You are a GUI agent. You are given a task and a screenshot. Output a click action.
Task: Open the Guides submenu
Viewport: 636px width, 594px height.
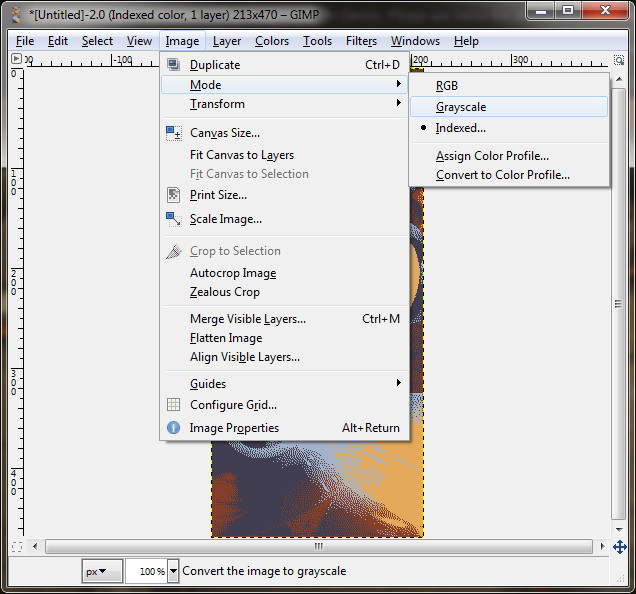coord(208,384)
